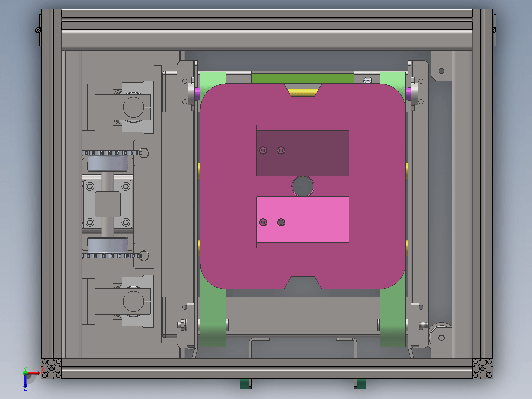The width and height of the screenshot is (532, 399).
Task: Click the small screw outside the top-left frame
Action: [x=38, y=30]
